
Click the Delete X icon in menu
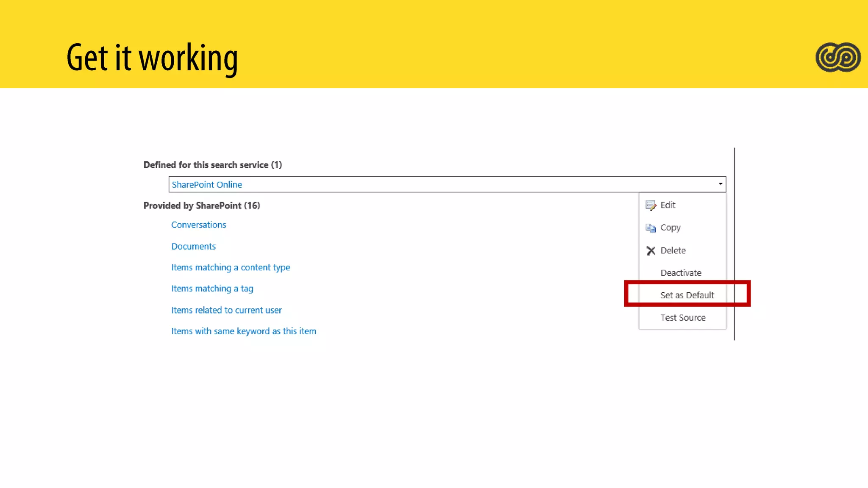(x=651, y=251)
